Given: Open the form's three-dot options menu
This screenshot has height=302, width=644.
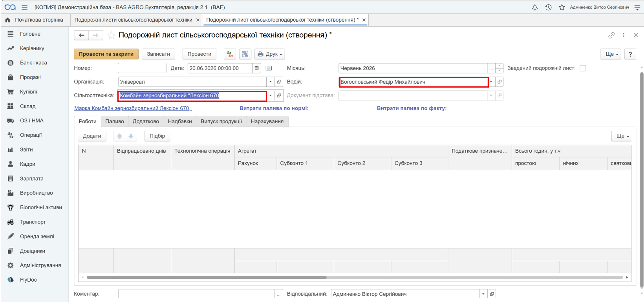Looking at the screenshot, I should point(624,35).
